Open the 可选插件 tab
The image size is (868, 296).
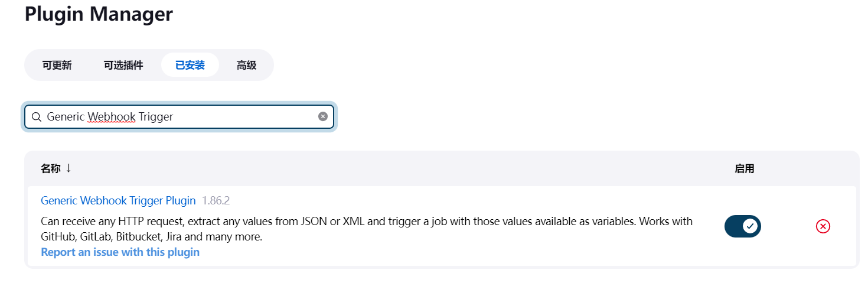[x=123, y=65]
